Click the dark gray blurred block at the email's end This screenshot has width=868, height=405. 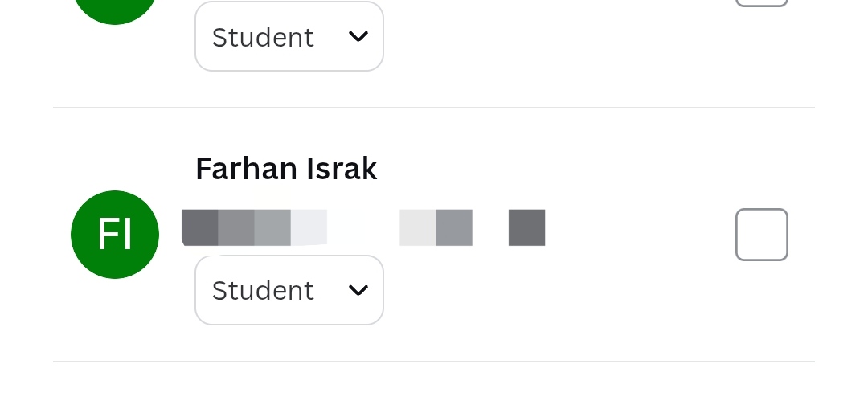click(526, 227)
